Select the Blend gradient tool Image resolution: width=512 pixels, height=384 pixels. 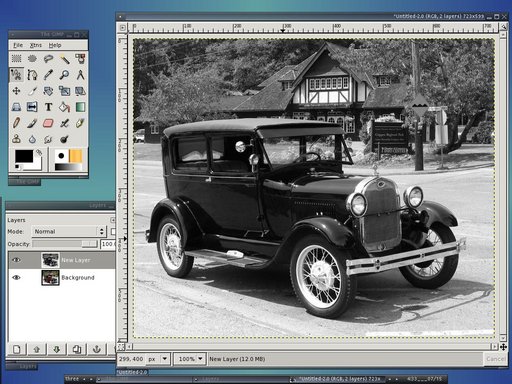tap(80, 107)
